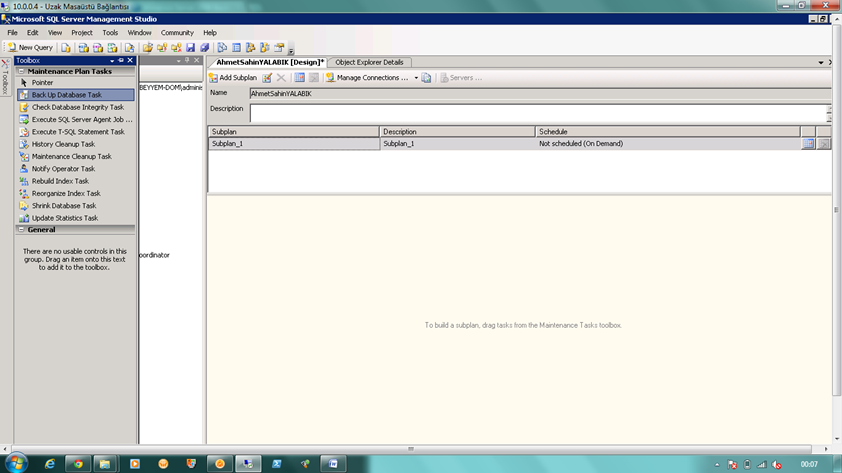Select Check Database Integrity Task

pos(75,107)
